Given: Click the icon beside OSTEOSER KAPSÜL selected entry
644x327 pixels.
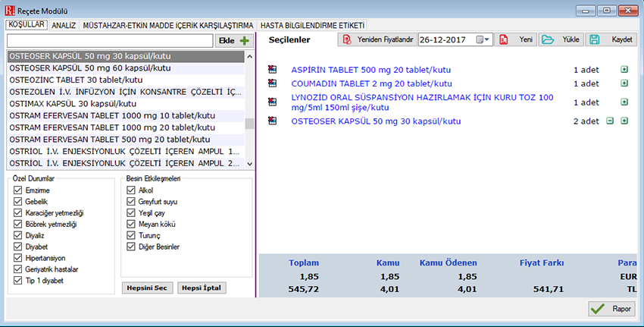Looking at the screenshot, I should (273, 121).
